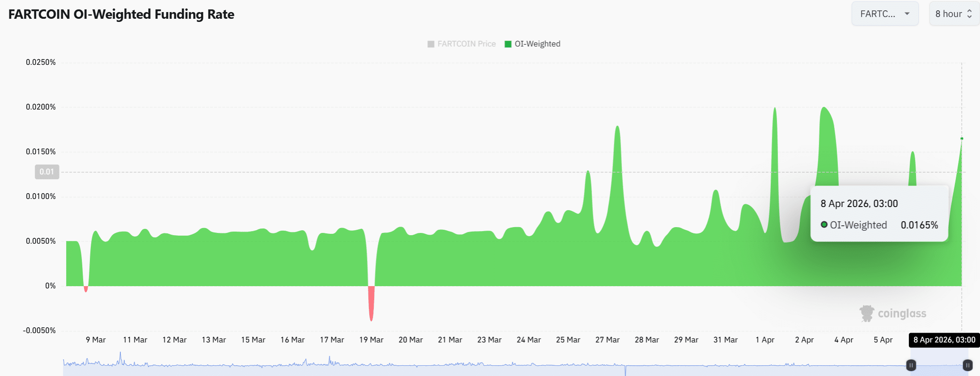Screen dimensions: 980x376
Task: Click the 0.01 reference line label
Action: pyautogui.click(x=47, y=172)
